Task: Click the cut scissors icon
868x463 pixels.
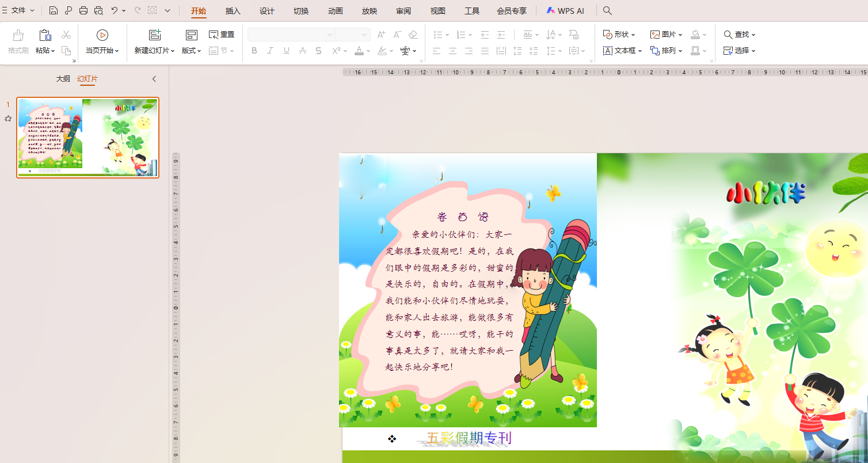Action: (x=66, y=34)
